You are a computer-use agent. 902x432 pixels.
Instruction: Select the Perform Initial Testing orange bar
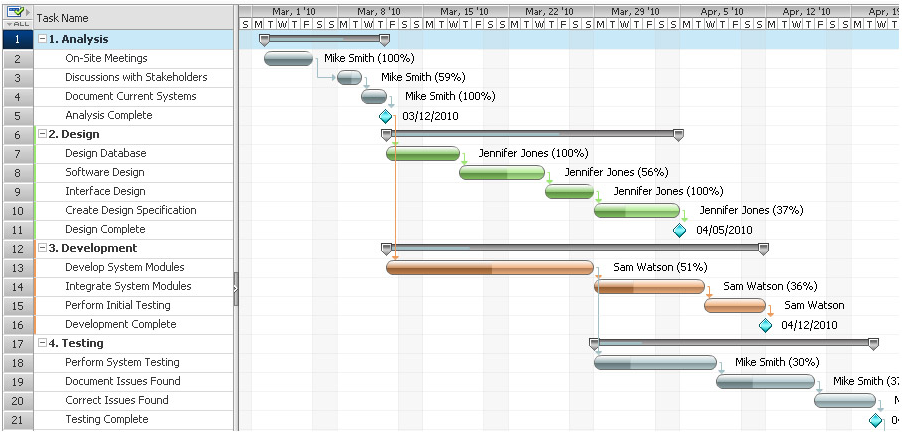[x=735, y=305]
